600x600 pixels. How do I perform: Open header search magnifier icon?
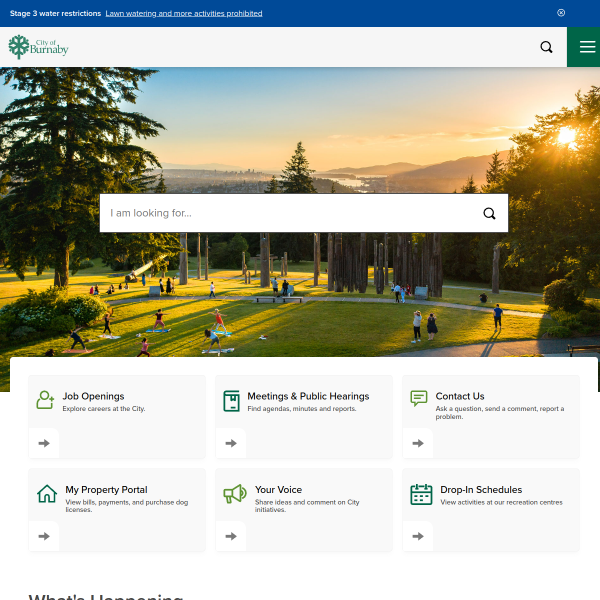point(546,47)
